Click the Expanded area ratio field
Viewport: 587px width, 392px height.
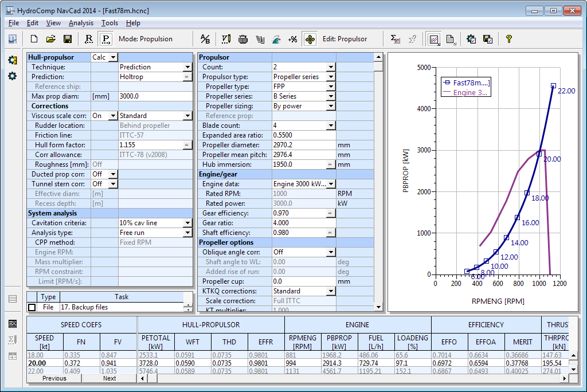click(304, 135)
